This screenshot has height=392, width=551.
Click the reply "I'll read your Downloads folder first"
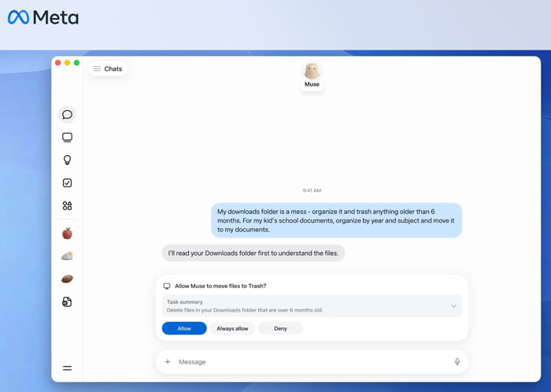point(253,253)
